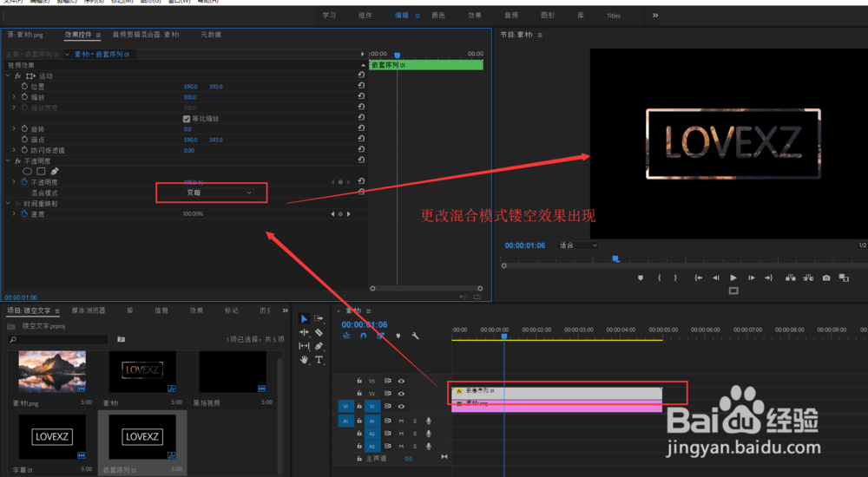Viewport: 868px width, 477px height.
Task: Toggle snap magnet in timeline
Action: click(x=363, y=336)
